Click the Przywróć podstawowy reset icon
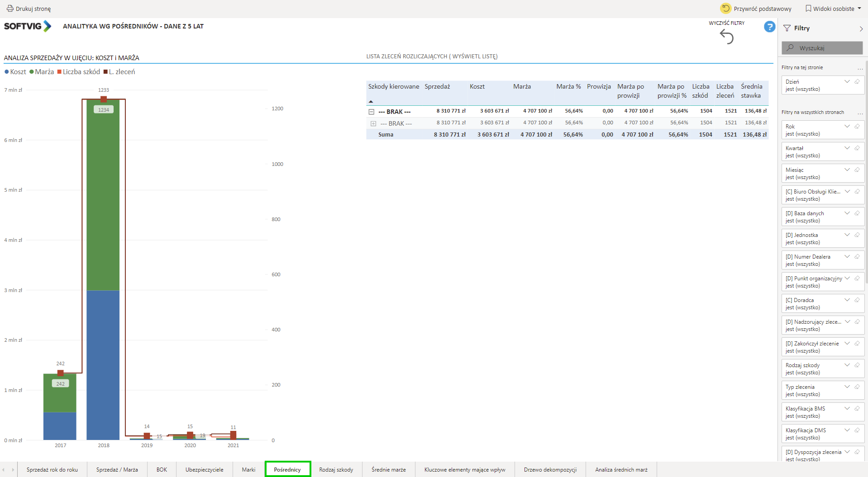Screen dimensions: 868x477 [725, 9]
